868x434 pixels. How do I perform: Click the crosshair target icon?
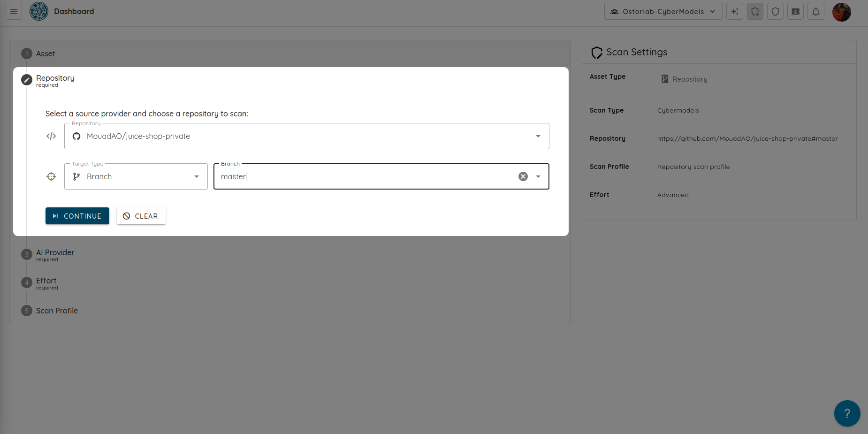pyautogui.click(x=51, y=176)
